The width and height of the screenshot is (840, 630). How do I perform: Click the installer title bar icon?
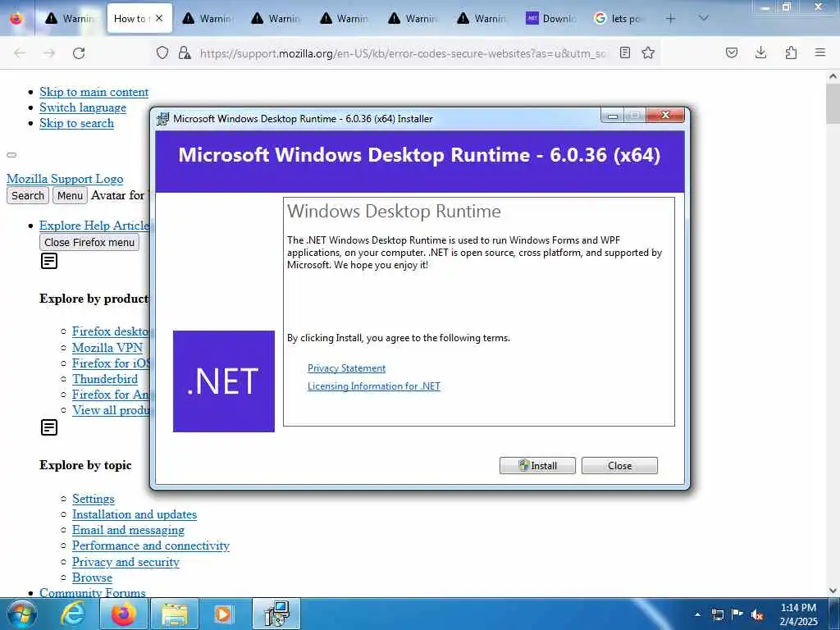click(163, 118)
